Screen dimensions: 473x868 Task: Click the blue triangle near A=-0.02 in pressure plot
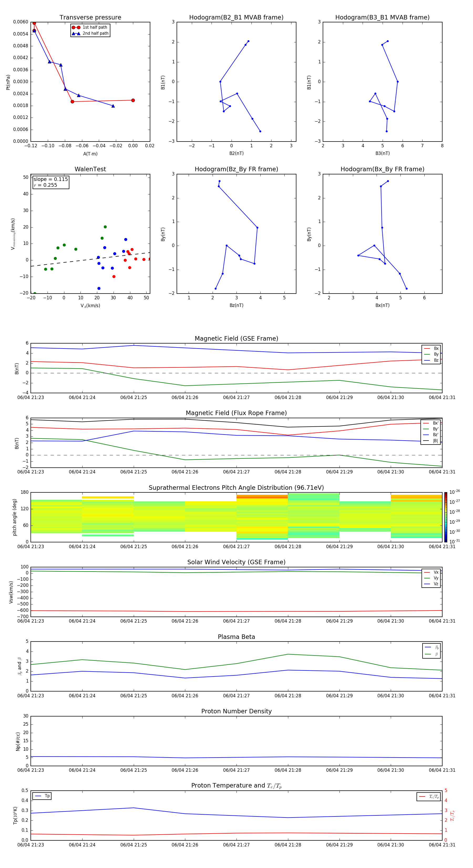click(113, 106)
